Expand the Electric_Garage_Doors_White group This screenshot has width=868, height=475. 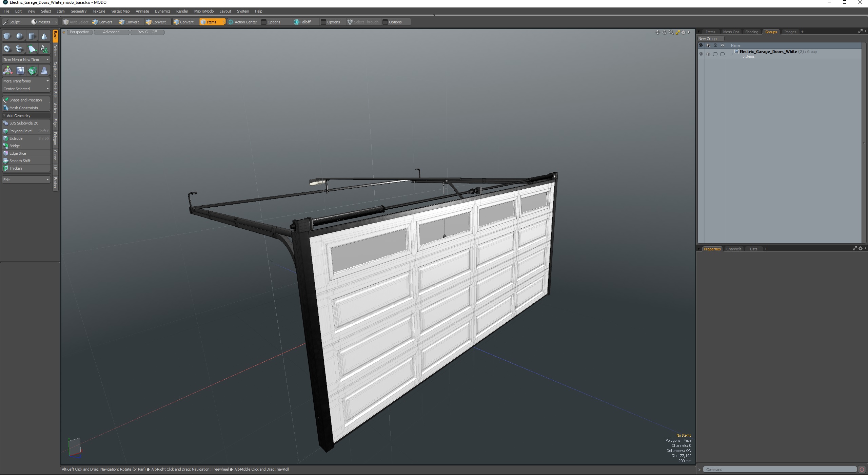coord(732,54)
